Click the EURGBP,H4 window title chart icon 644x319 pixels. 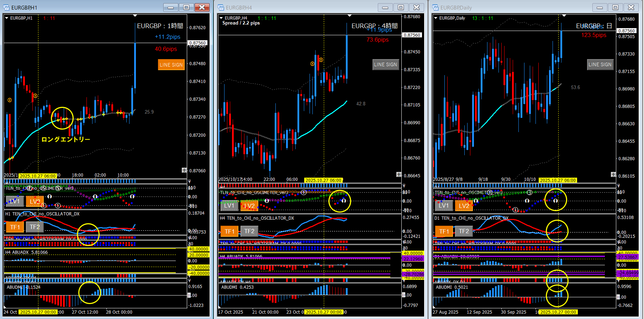click(221, 7)
